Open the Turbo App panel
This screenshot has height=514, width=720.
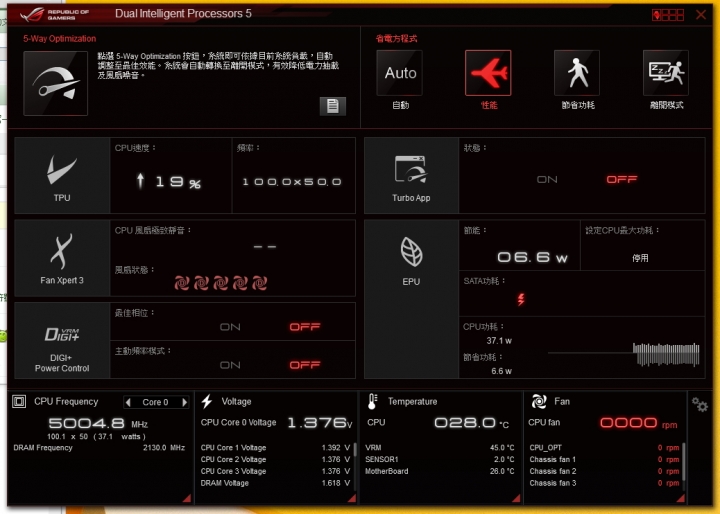coord(411,175)
